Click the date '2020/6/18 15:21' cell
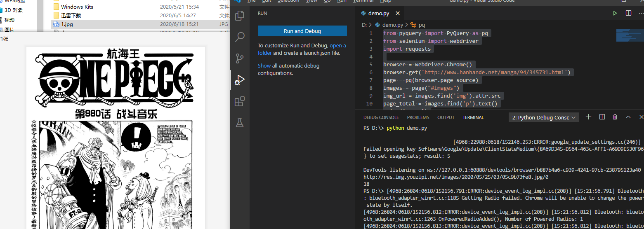Image resolution: width=644 pixels, height=229 pixels. point(179,24)
